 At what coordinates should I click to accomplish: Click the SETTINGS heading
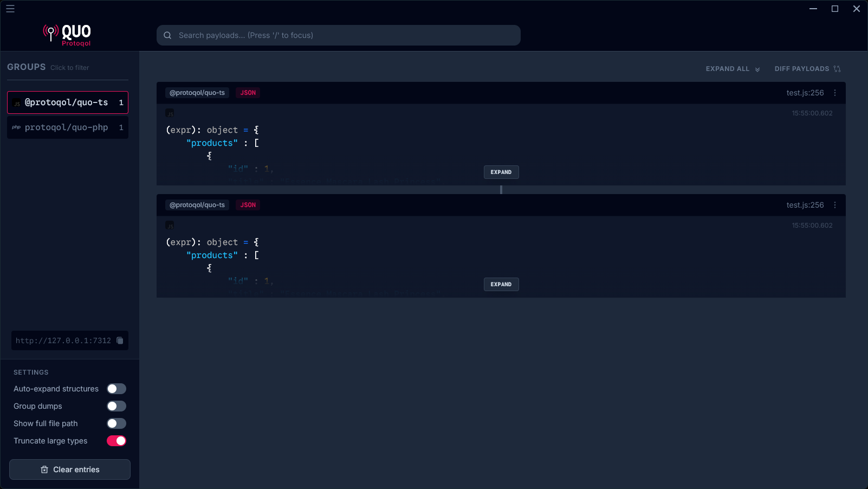coord(31,372)
